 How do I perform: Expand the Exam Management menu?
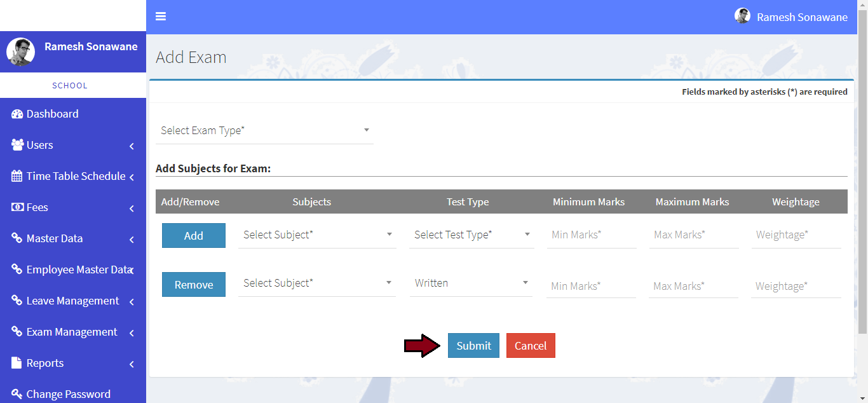[72, 332]
